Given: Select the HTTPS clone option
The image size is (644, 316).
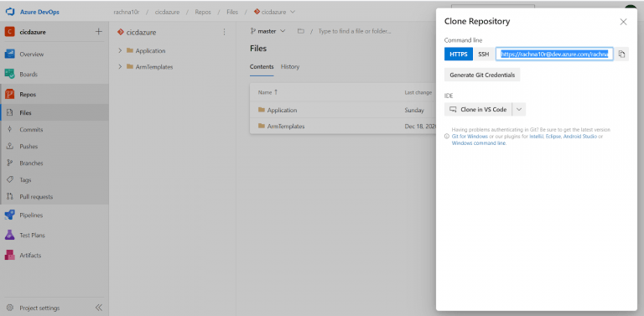Looking at the screenshot, I should coord(459,54).
